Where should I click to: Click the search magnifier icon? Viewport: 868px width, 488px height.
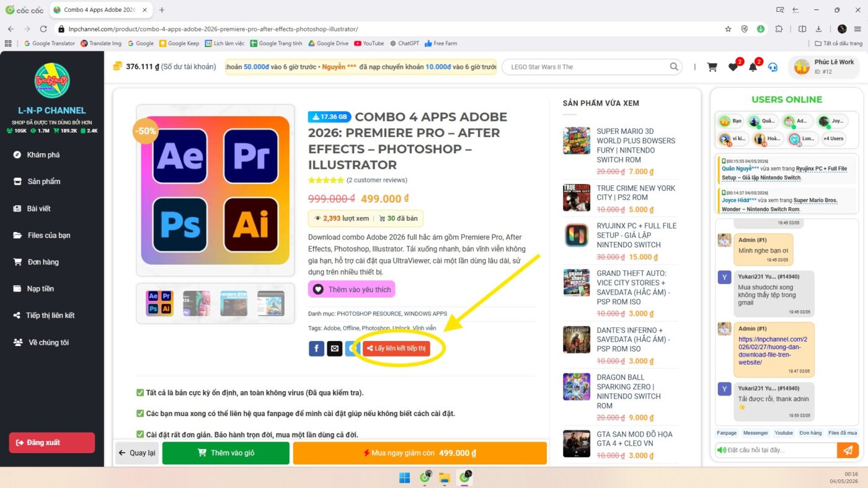[x=674, y=67]
